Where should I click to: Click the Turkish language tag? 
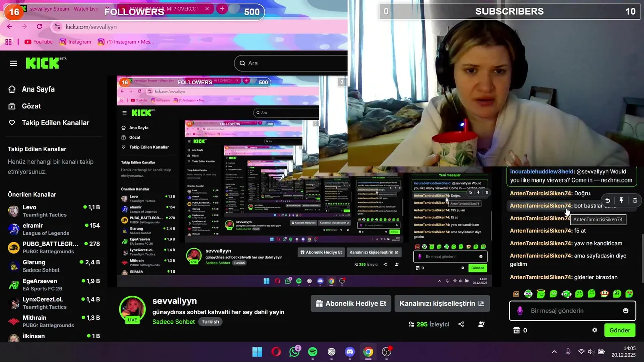click(x=210, y=322)
